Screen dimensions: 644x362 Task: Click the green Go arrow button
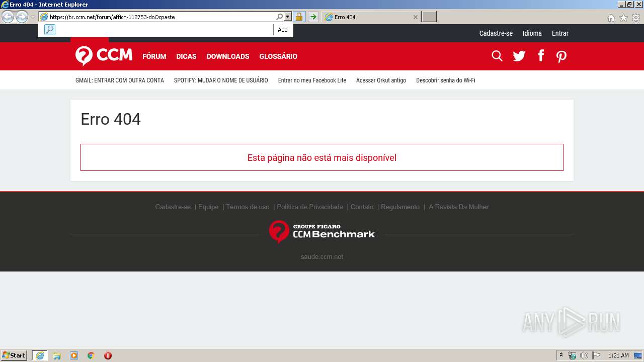click(x=313, y=17)
